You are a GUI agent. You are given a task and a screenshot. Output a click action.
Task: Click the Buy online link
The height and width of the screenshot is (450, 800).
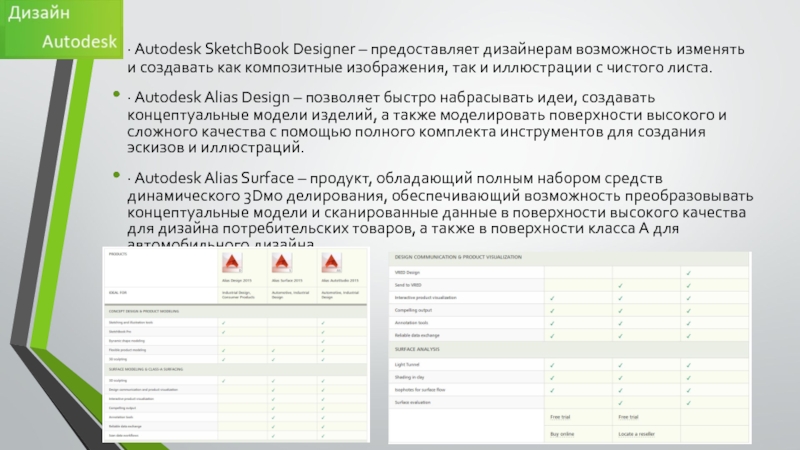click(564, 434)
